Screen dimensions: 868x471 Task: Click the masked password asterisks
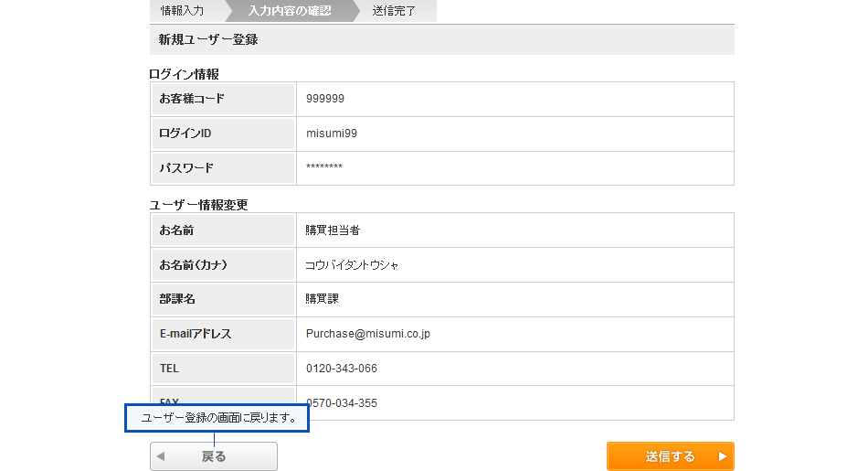tap(324, 168)
